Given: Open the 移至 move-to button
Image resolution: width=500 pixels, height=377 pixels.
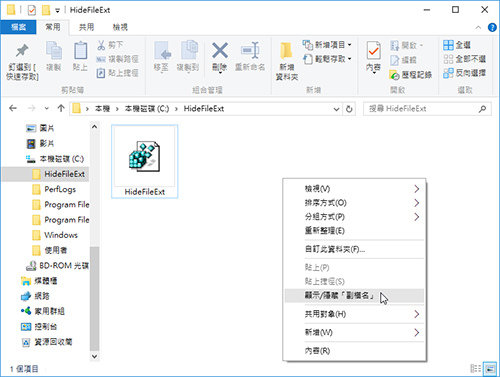Looking at the screenshot, I should pos(162,57).
